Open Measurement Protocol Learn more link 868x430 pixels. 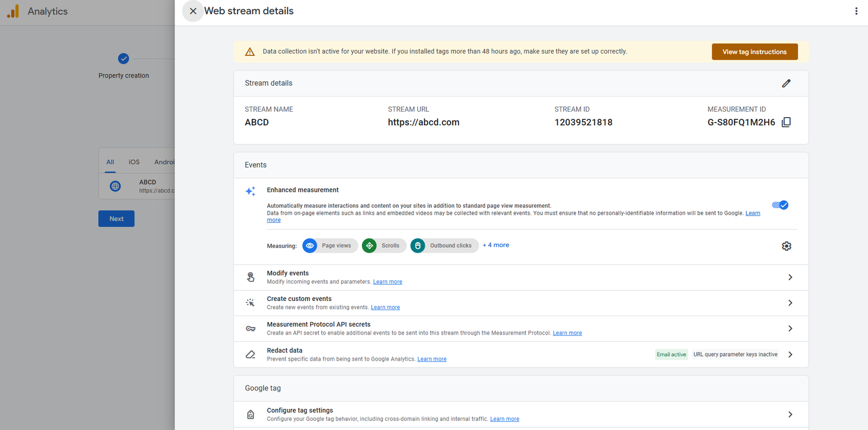567,333
